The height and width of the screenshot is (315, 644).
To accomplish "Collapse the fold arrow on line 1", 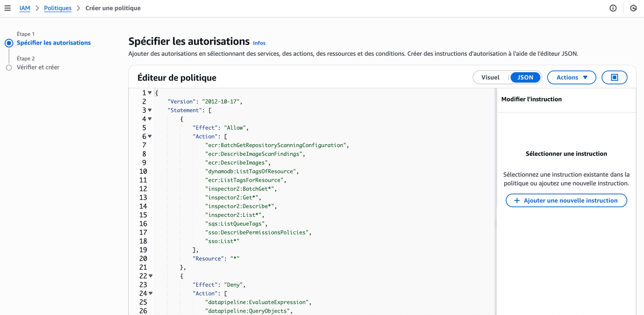I will 150,93.
